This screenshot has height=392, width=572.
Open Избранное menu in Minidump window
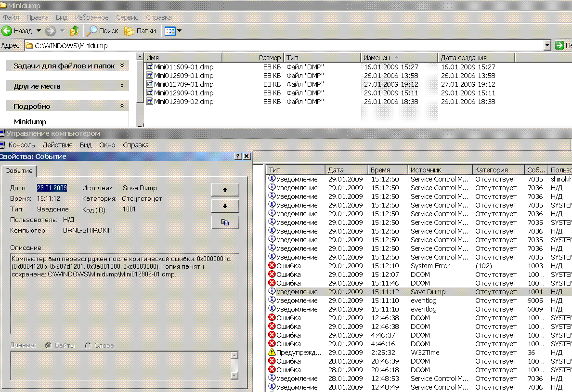[x=91, y=17]
